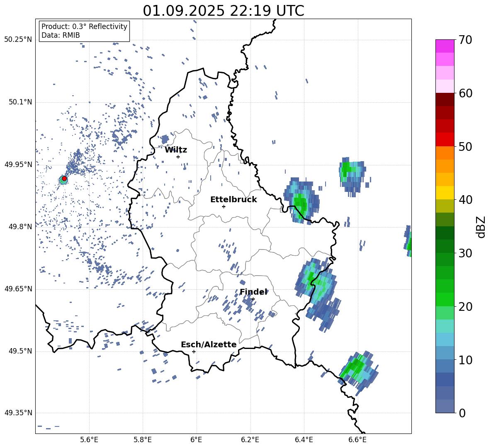Select the Ettelbruck label
Viewport: 491px width, 448px height.
[x=233, y=199]
